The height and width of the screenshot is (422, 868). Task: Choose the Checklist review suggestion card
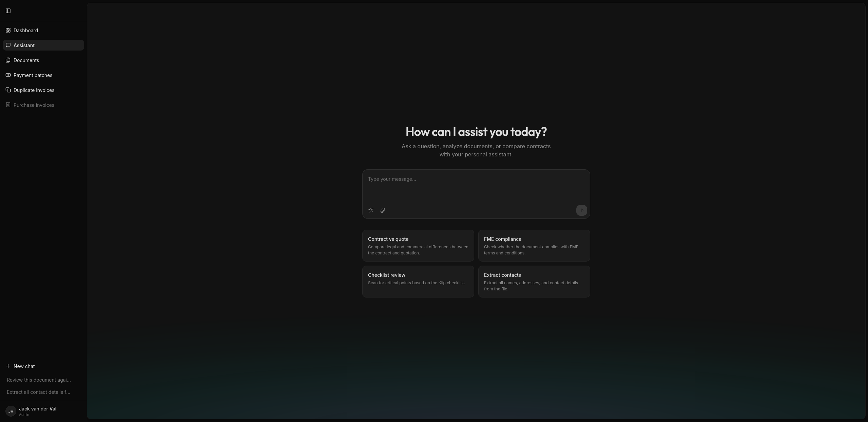[418, 282]
